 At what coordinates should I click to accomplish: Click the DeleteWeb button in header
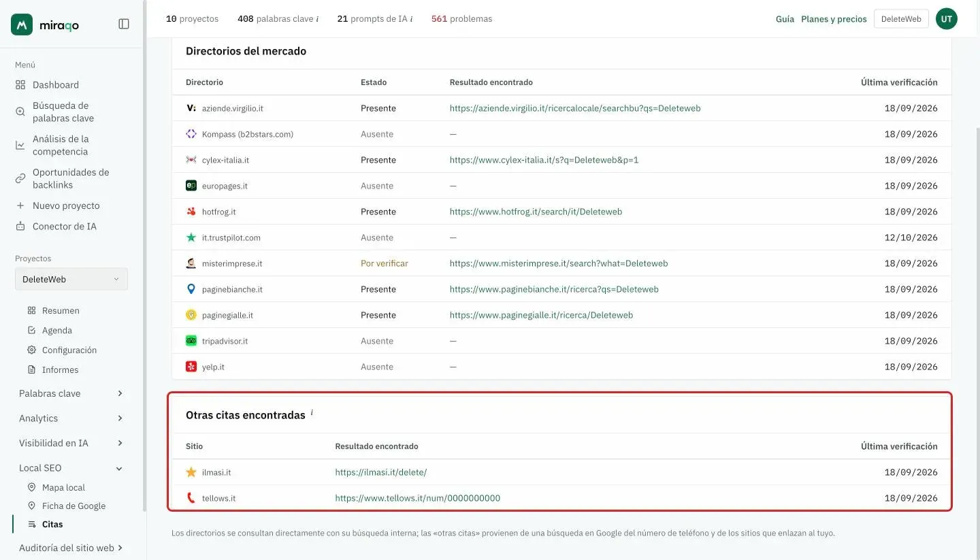[901, 19]
